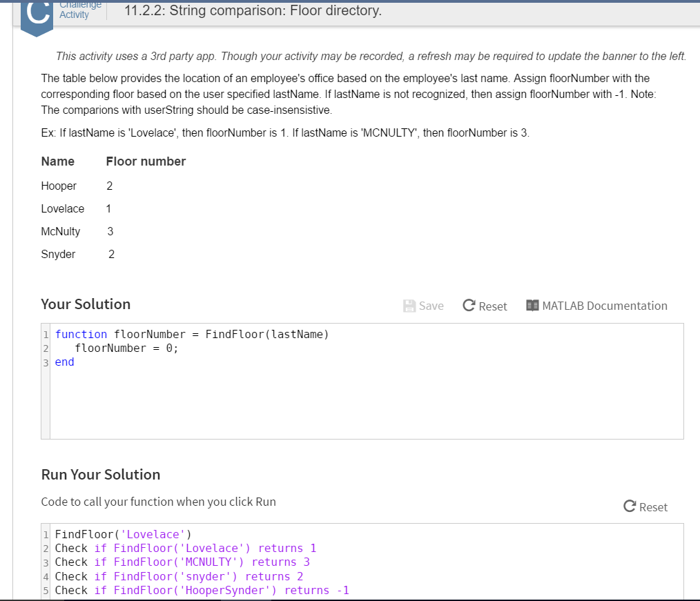Image resolution: width=700 pixels, height=601 pixels.
Task: Click the McNulty row in the table
Action: click(x=61, y=232)
